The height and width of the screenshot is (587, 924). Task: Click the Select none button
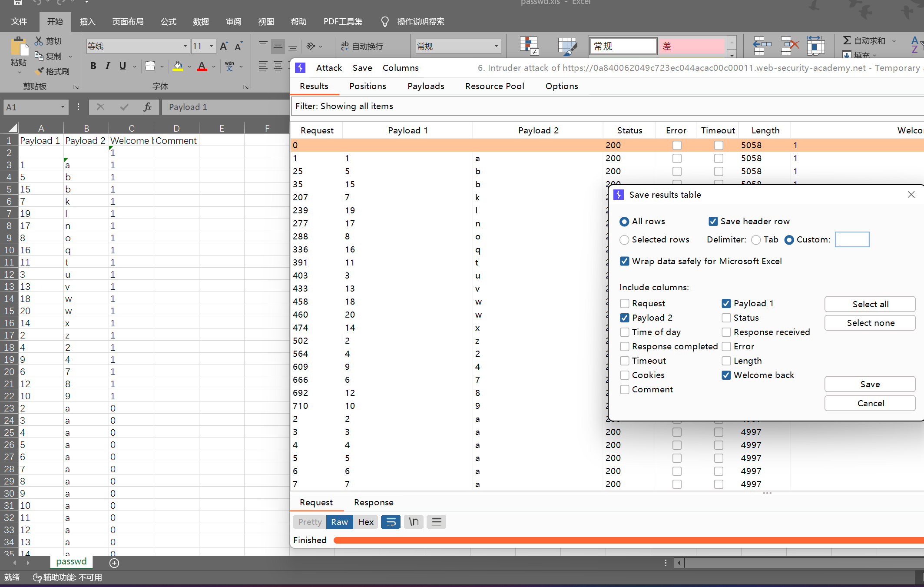[x=870, y=323]
